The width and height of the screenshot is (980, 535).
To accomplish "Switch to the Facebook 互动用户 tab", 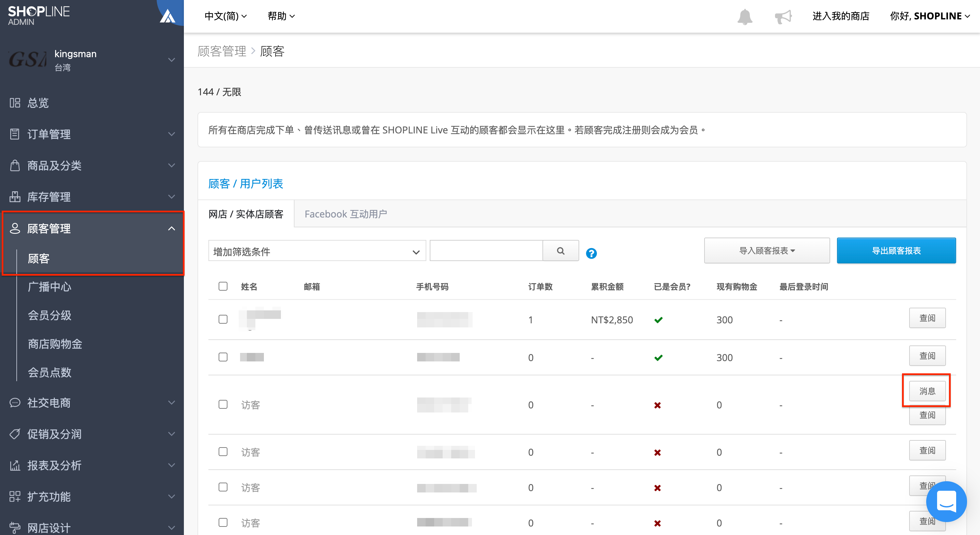I will point(345,214).
